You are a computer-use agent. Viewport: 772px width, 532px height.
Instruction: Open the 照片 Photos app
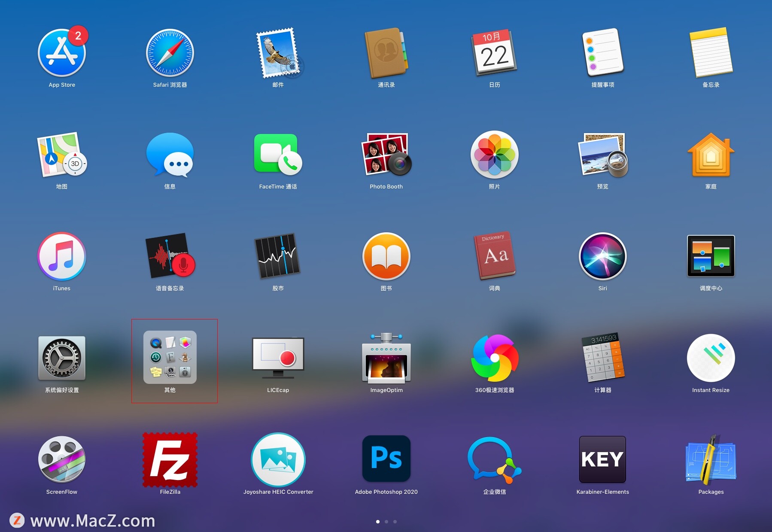pyautogui.click(x=495, y=155)
